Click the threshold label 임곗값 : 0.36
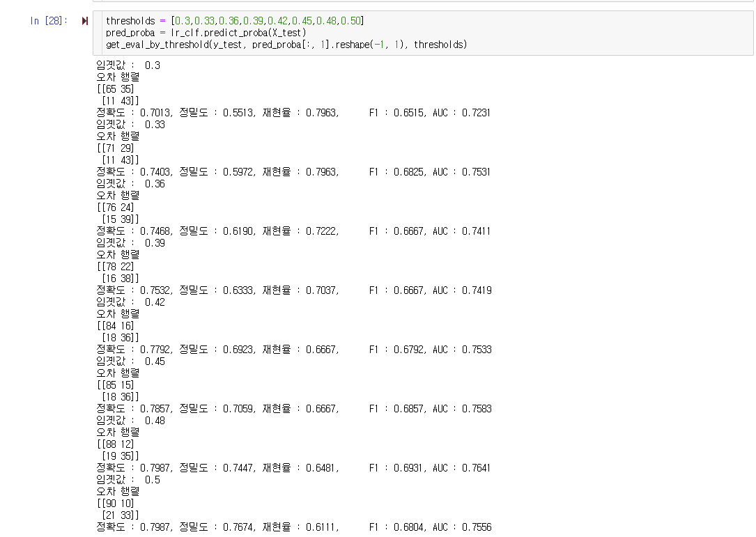756x537 pixels. pyautogui.click(x=131, y=184)
